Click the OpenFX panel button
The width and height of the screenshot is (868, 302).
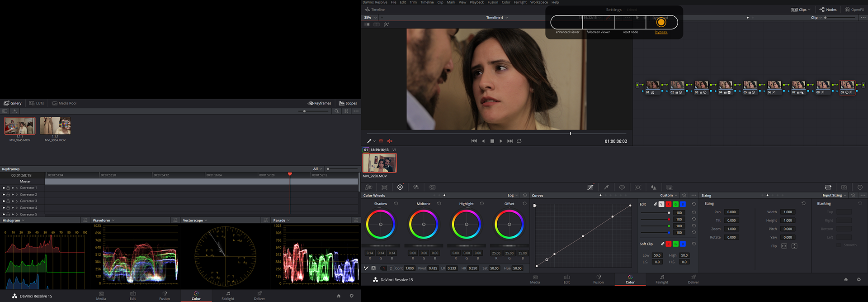point(854,10)
